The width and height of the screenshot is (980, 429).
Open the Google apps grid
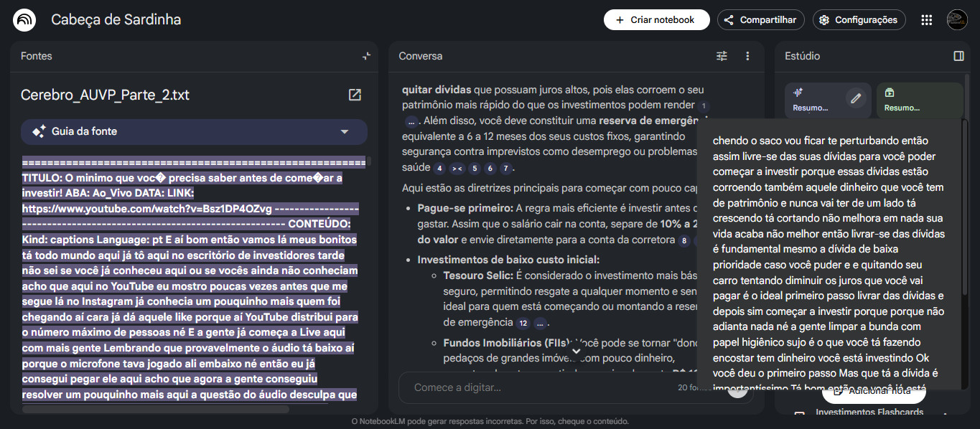coord(927,20)
